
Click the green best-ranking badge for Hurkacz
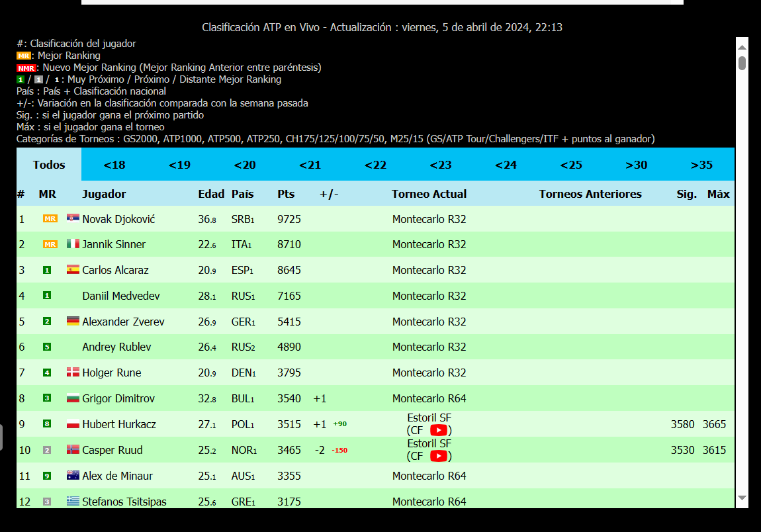[x=47, y=423]
